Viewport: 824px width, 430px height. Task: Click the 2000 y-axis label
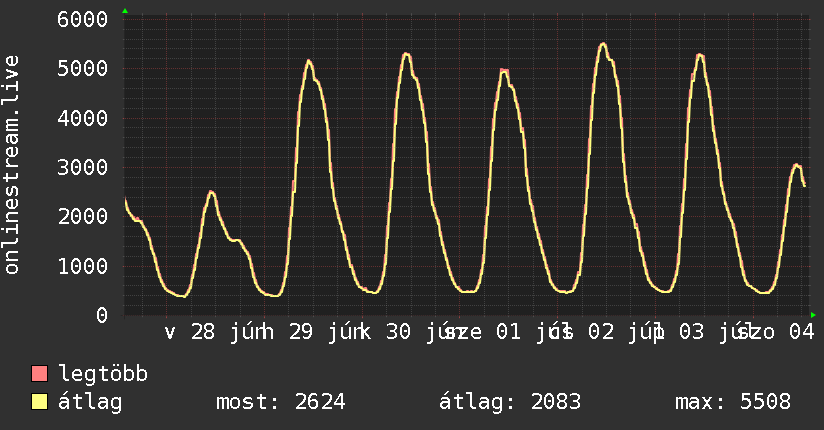[83, 217]
